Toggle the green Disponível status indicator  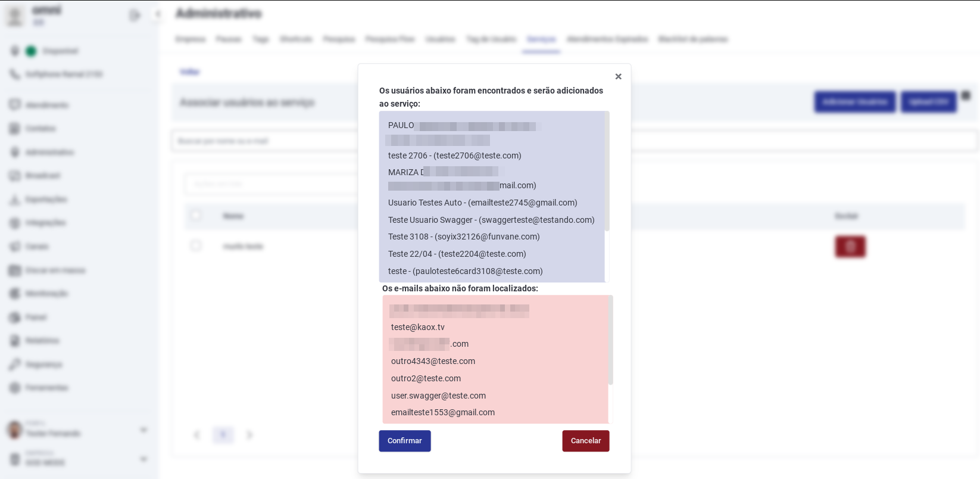click(x=31, y=51)
